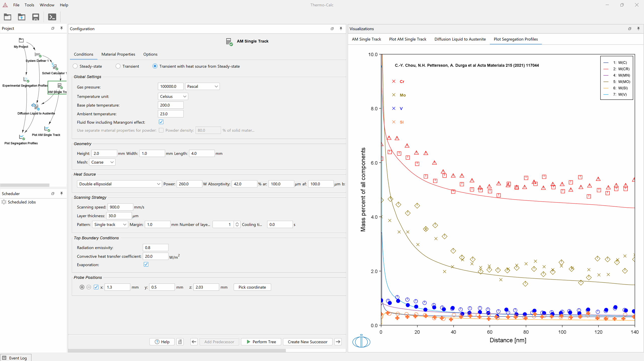Viewport: 644px width, 361px height.
Task: Open the Tools menu
Action: 29,5
